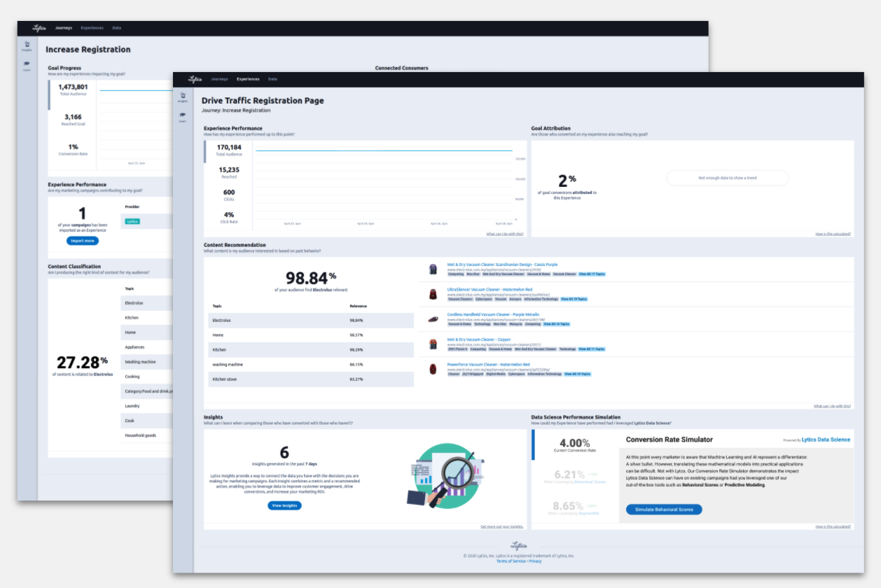Viewport: 881px width, 588px height.
Task: Expand View All 16 Topics tag
Action: [x=557, y=324]
